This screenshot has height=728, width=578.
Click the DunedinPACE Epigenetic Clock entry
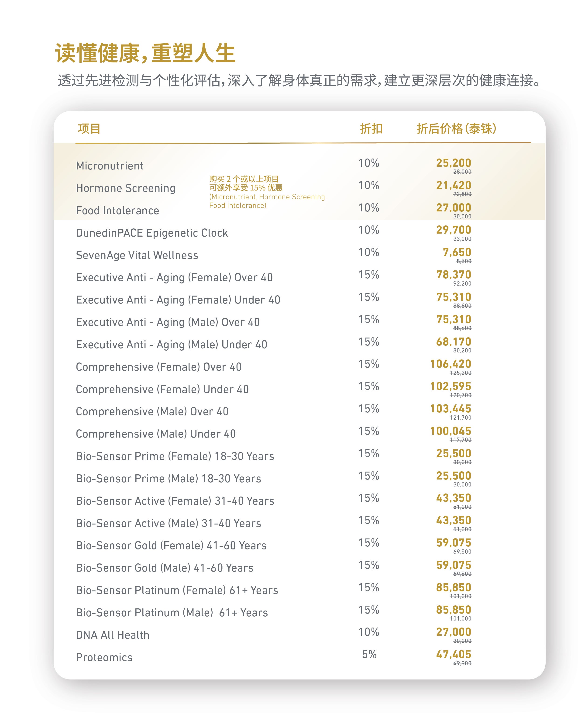(x=152, y=233)
